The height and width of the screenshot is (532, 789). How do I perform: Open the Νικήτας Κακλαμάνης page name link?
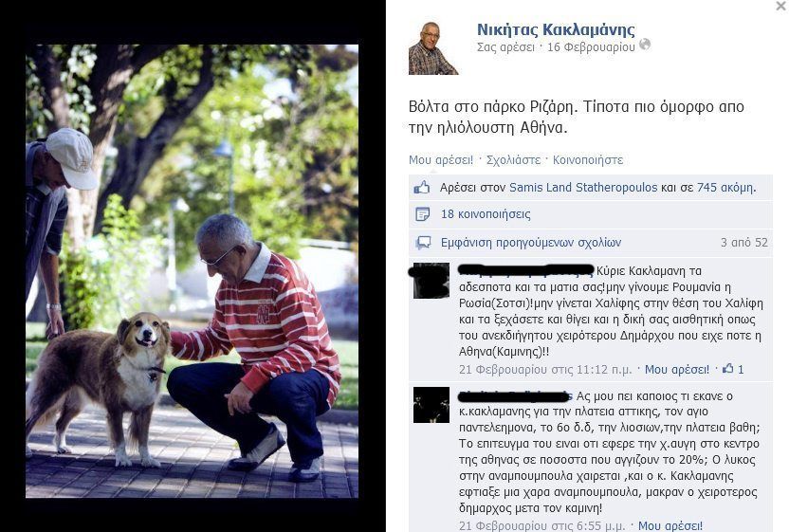(556, 29)
